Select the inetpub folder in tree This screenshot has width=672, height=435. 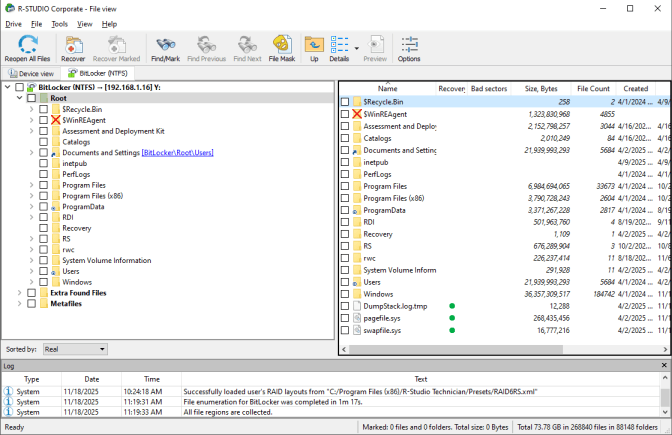click(75, 163)
